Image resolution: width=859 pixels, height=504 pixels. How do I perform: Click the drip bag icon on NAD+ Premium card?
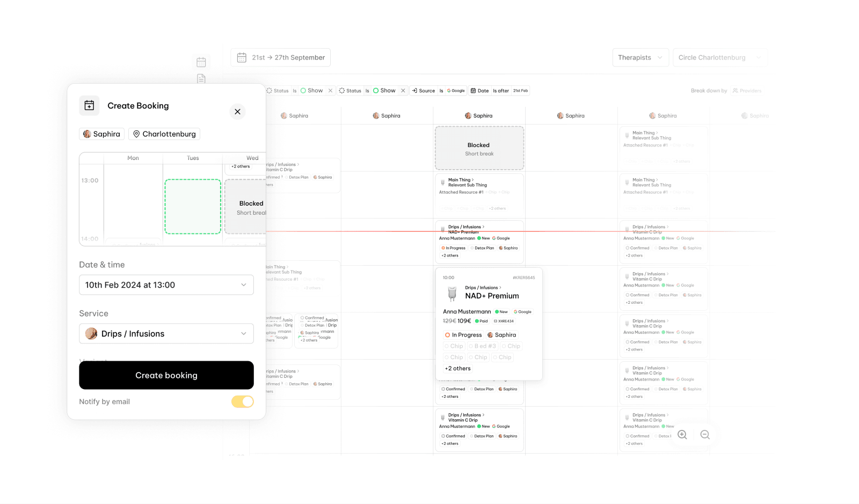pyautogui.click(x=452, y=293)
